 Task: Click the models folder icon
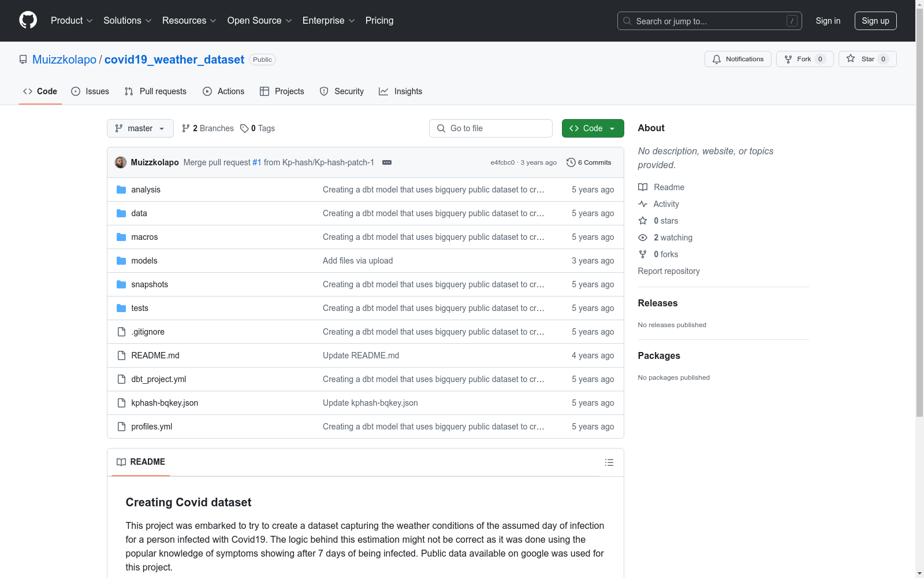121,261
